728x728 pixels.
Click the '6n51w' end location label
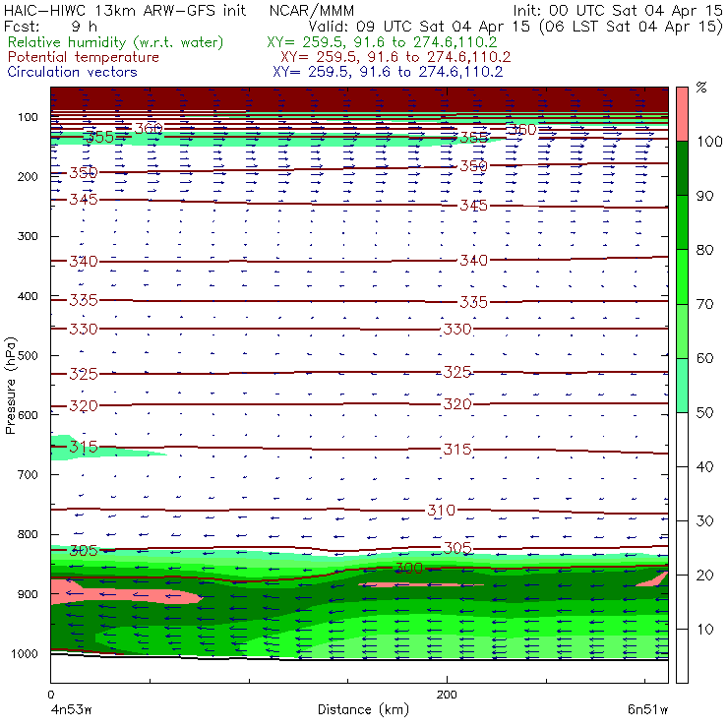coord(647,710)
